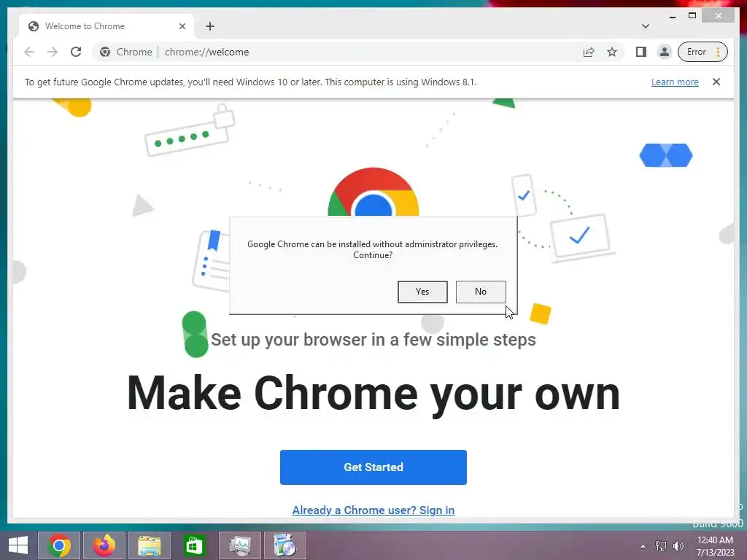Toggle the side panel icon

click(x=640, y=52)
